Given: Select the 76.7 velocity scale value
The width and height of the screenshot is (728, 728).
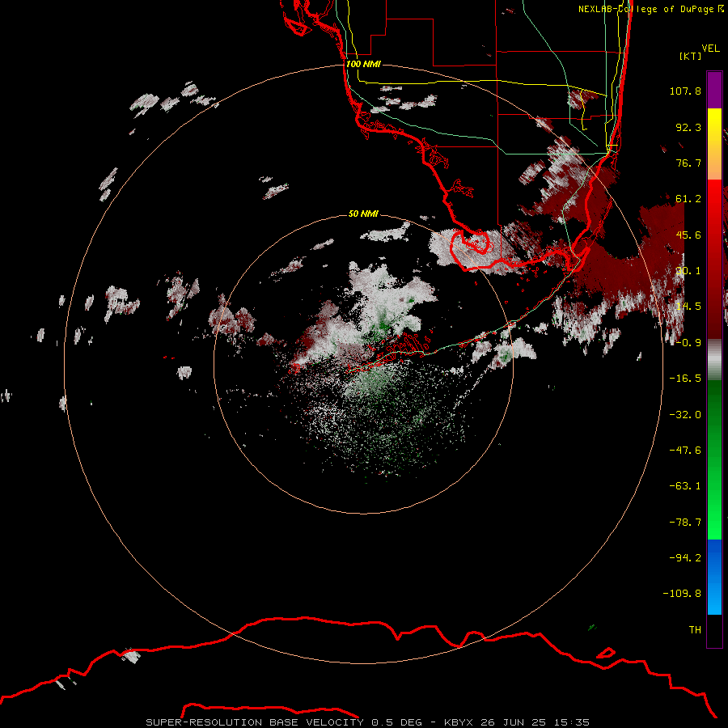Looking at the screenshot, I should pyautogui.click(x=688, y=163).
